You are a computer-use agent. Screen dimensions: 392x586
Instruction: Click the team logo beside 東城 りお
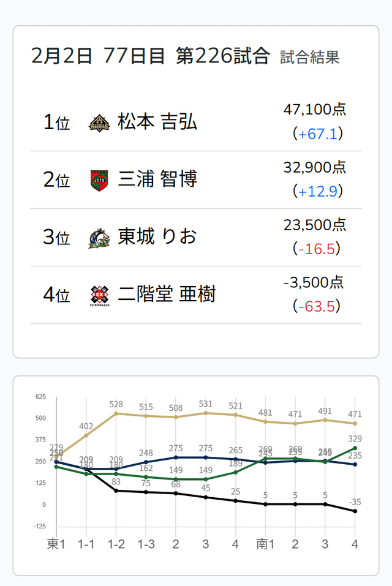[98, 238]
